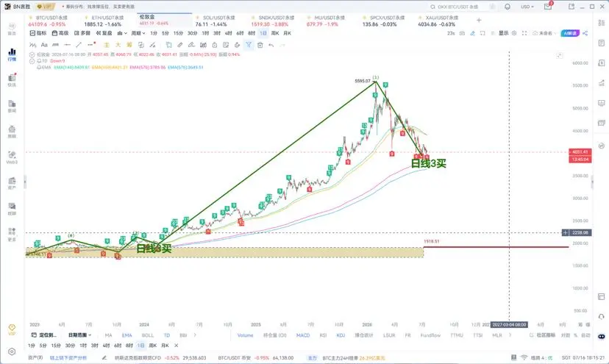Select the horizontal line drawing tool
The width and height of the screenshot is (609, 364).
pos(67,45)
